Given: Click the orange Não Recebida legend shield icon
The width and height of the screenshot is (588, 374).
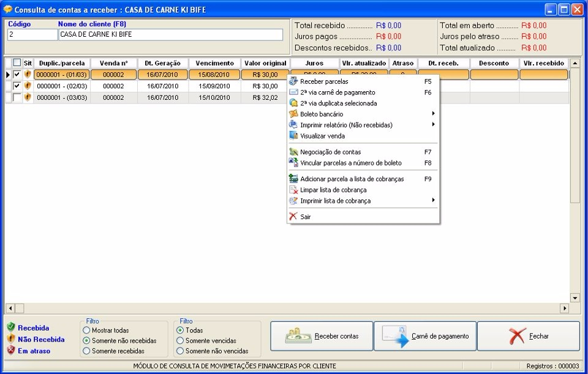Looking at the screenshot, I should [x=11, y=338].
